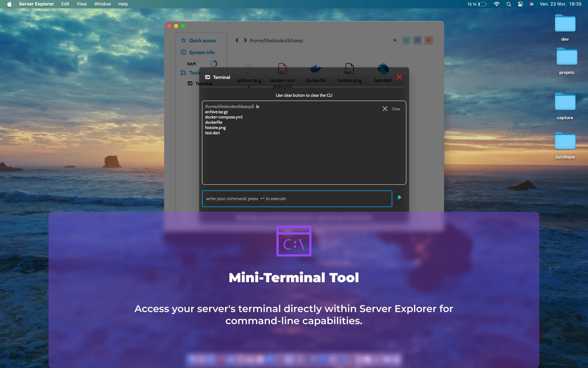Select the docker-compose.yml file icon

coord(282,69)
